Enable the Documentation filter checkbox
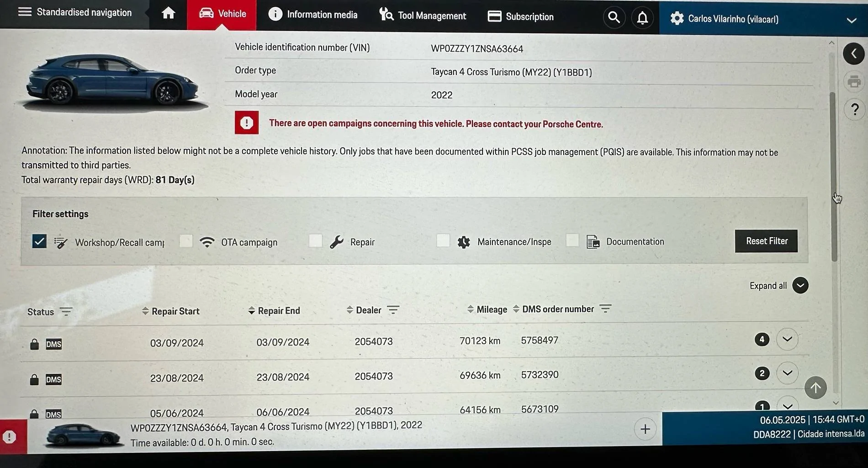The height and width of the screenshot is (468, 868). [572, 240]
